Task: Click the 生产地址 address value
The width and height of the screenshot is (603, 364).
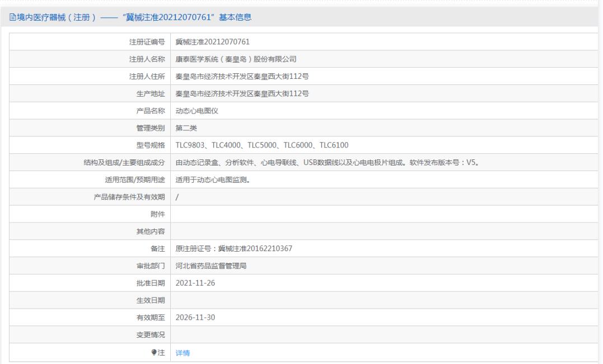Action: click(242, 94)
